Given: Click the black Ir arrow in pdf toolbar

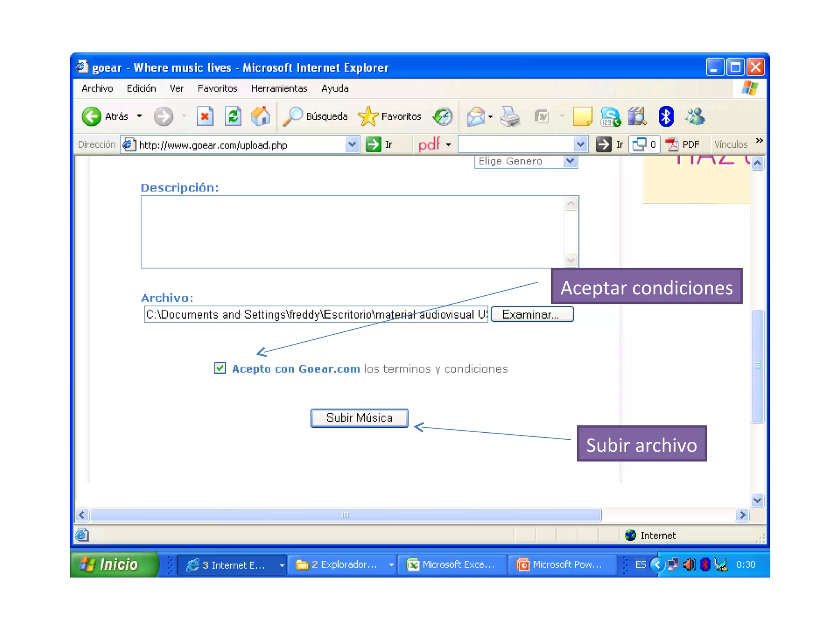Looking at the screenshot, I should 609,144.
